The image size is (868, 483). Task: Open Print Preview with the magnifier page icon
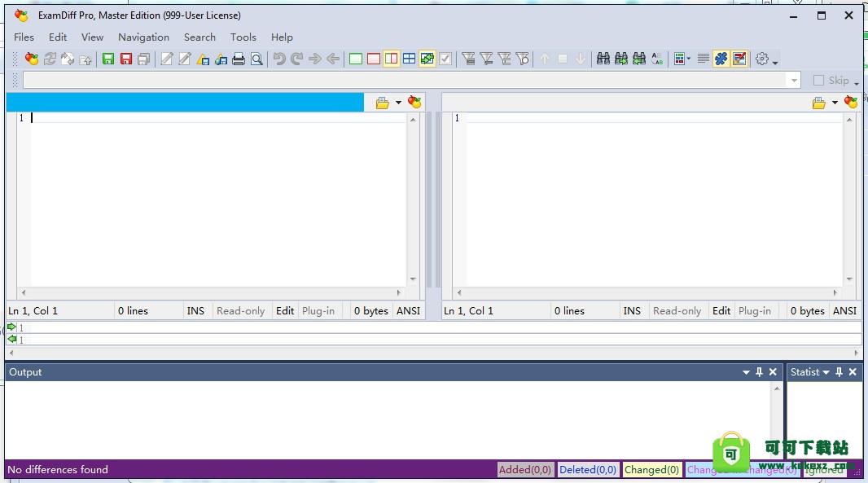(x=256, y=59)
